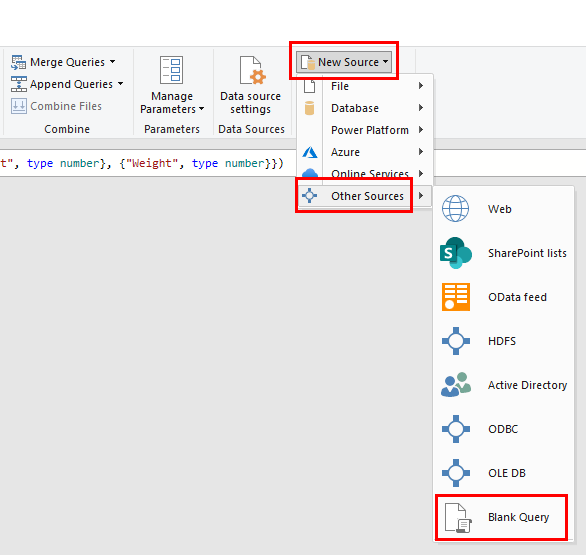Click the Data Sources group label
Screen dimensions: 586x555
tap(252, 129)
